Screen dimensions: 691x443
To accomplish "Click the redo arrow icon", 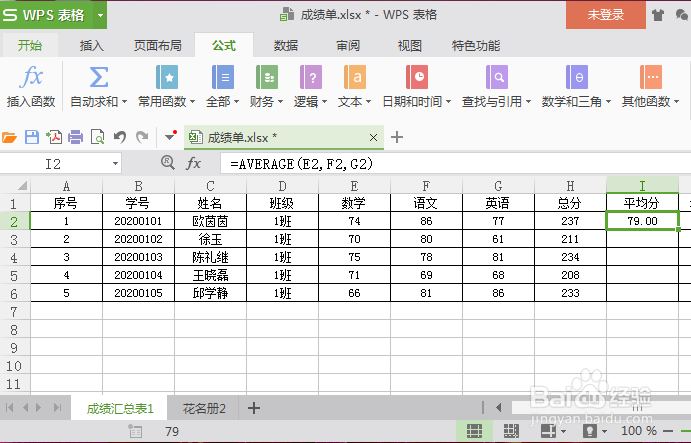I will 141,137.
